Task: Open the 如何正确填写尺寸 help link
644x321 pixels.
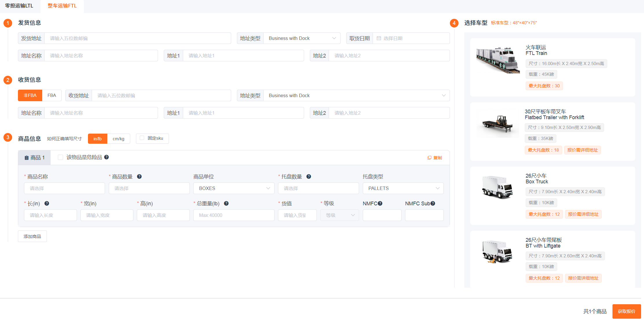Action: click(64, 139)
